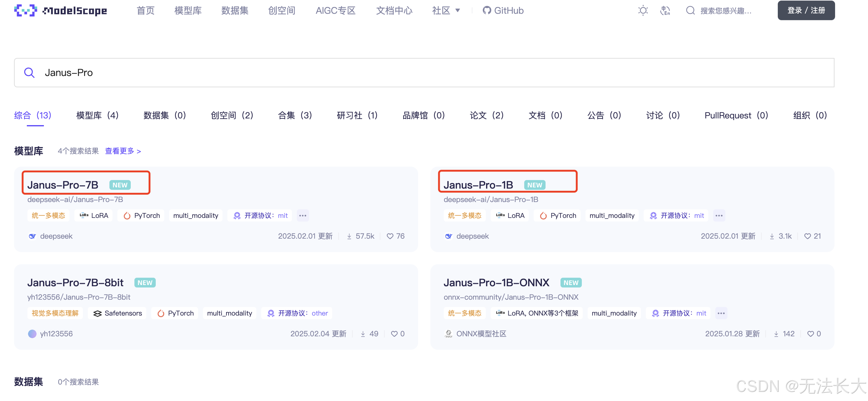Click the ModelScope logo icon
This screenshot has width=868, height=401.
click(x=25, y=10)
